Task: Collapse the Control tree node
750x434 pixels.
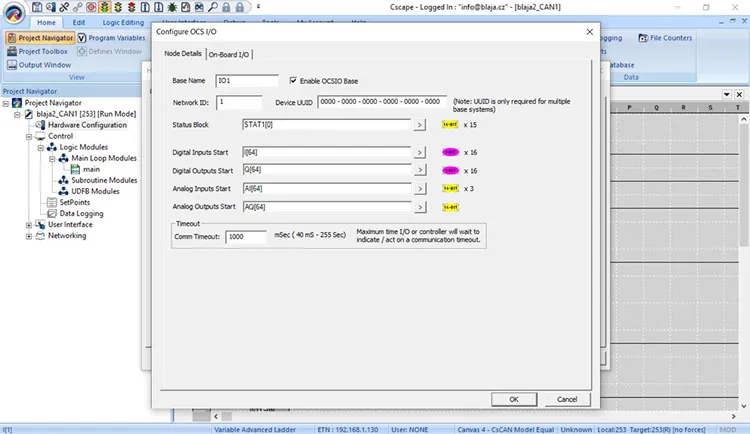Action: pyautogui.click(x=28, y=136)
